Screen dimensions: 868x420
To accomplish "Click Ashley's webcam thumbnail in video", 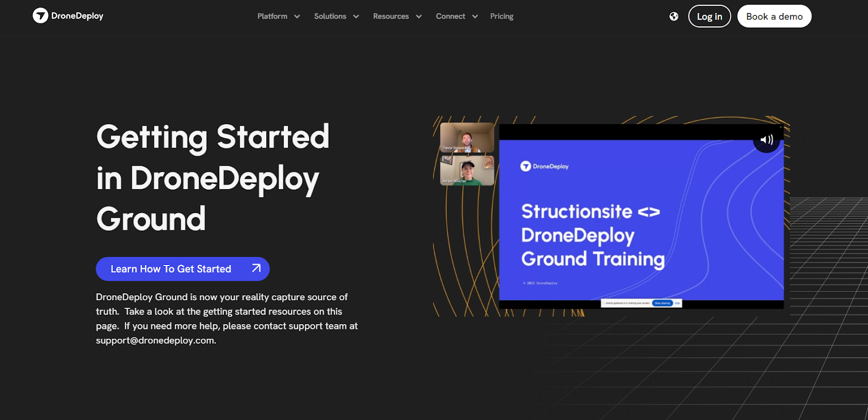I will (x=467, y=170).
